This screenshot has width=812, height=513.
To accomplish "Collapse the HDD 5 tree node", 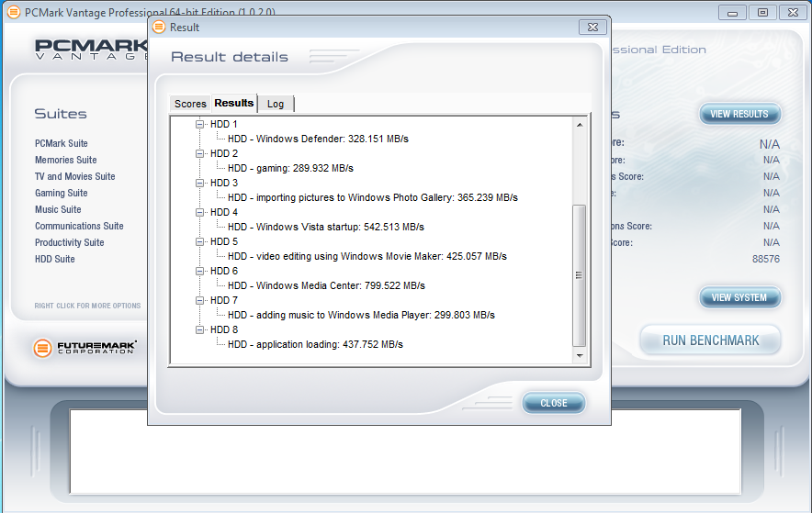I will (199, 241).
